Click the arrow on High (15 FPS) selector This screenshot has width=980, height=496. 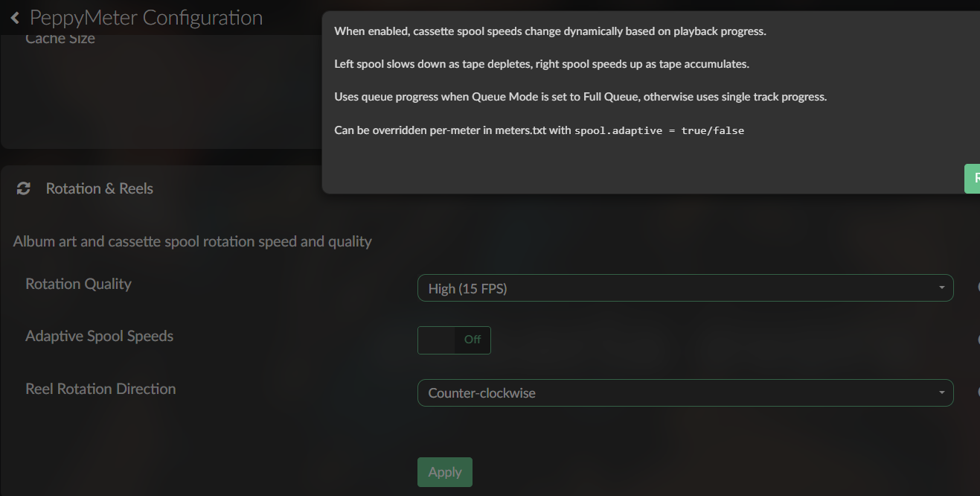point(942,288)
